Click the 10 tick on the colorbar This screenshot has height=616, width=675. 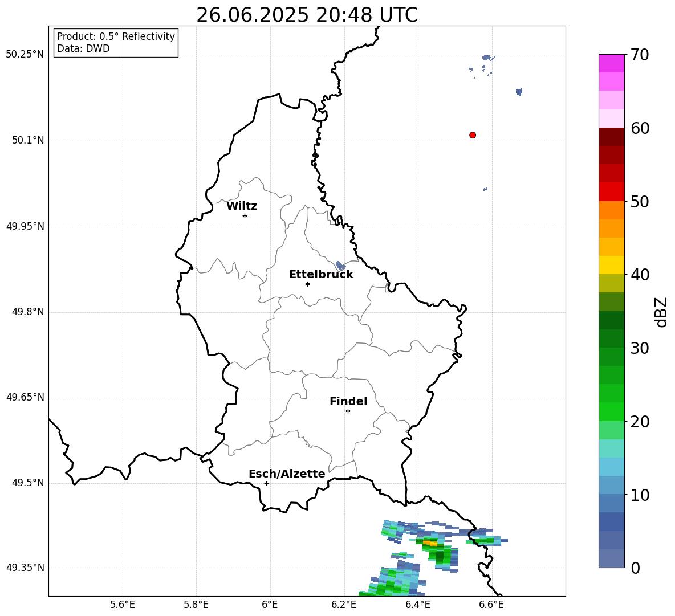[x=640, y=495]
